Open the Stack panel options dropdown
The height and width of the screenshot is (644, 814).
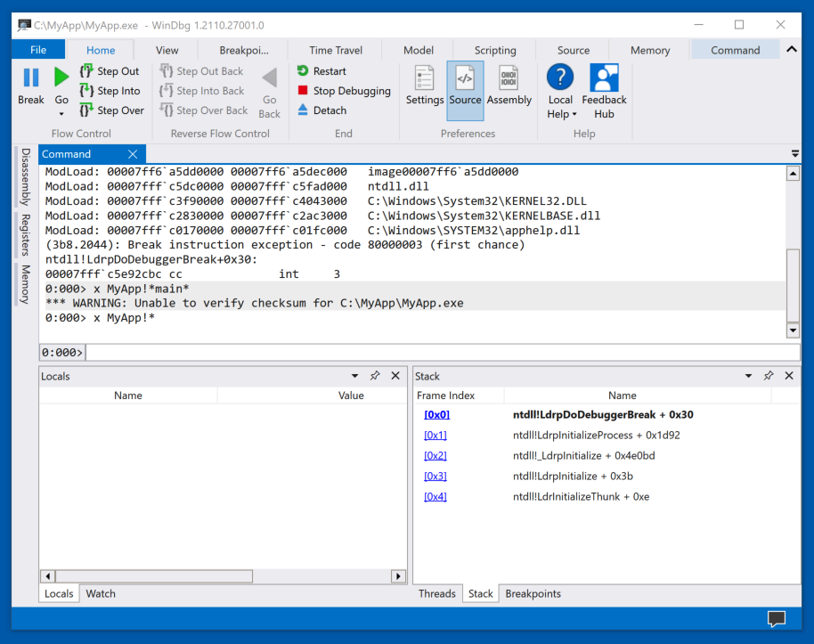pos(748,376)
